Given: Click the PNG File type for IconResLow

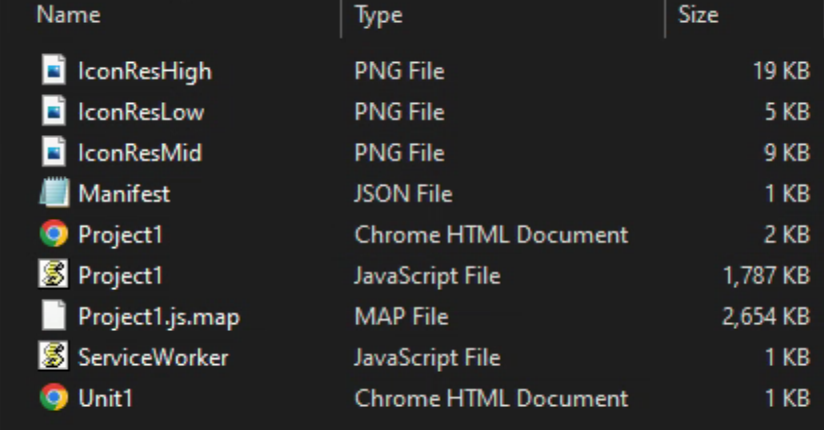Looking at the screenshot, I should click(x=399, y=111).
